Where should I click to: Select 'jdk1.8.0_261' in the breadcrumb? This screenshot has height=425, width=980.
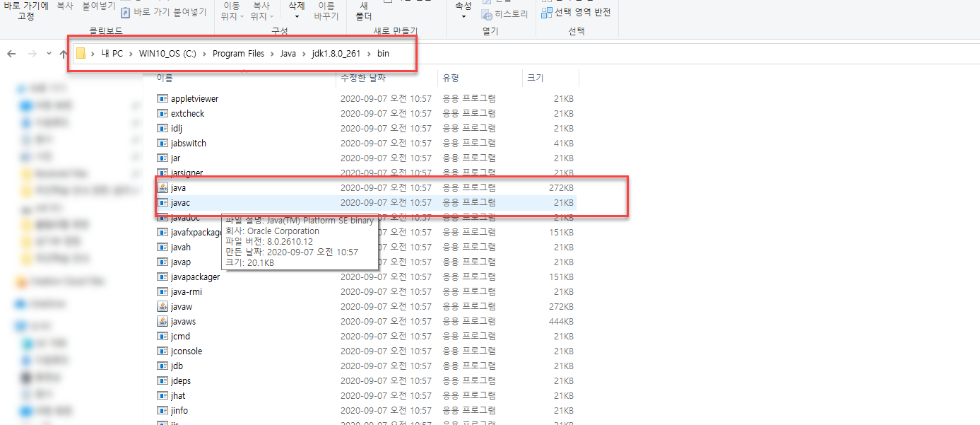point(336,54)
